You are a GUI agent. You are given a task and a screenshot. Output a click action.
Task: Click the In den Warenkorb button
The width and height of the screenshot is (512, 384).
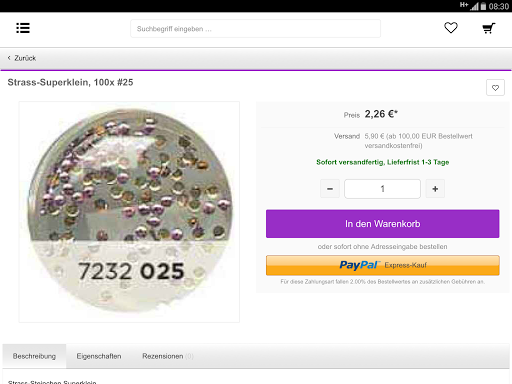[x=382, y=224]
